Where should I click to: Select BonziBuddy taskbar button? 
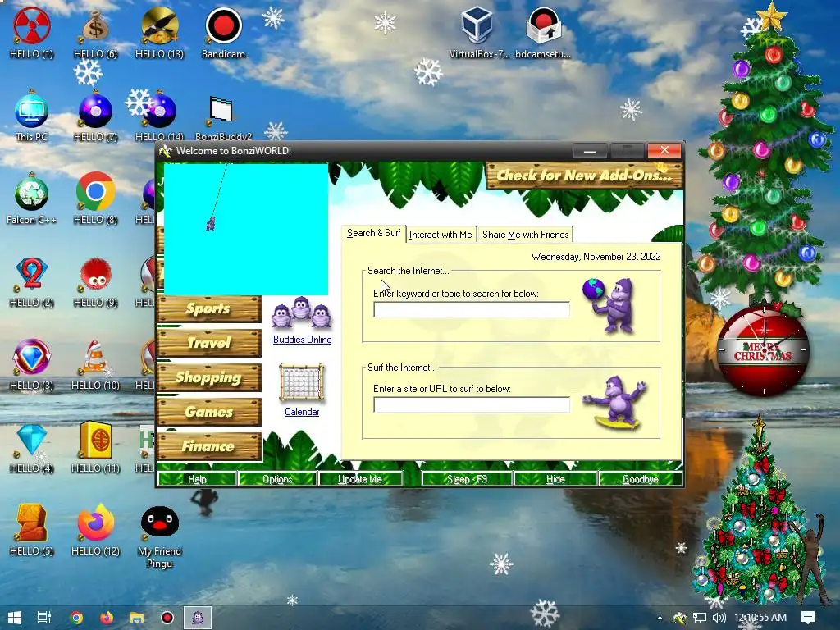pyautogui.click(x=198, y=618)
